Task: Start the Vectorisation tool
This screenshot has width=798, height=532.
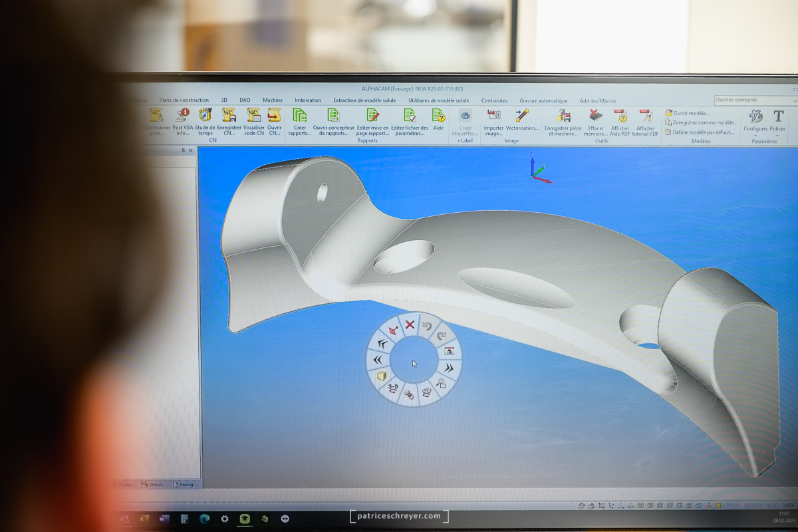Action: point(522,119)
